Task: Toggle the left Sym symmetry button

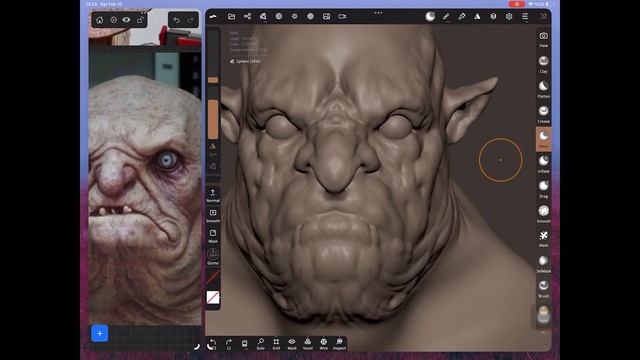Action: tap(213, 149)
